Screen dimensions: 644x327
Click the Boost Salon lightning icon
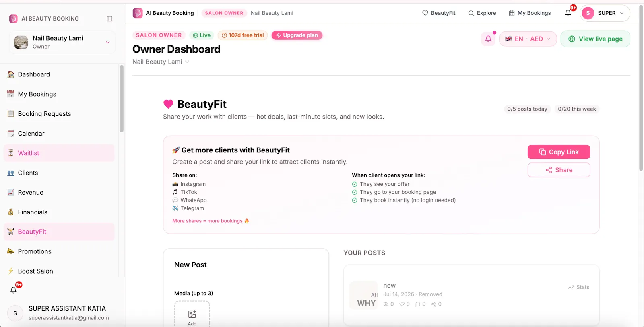11,271
